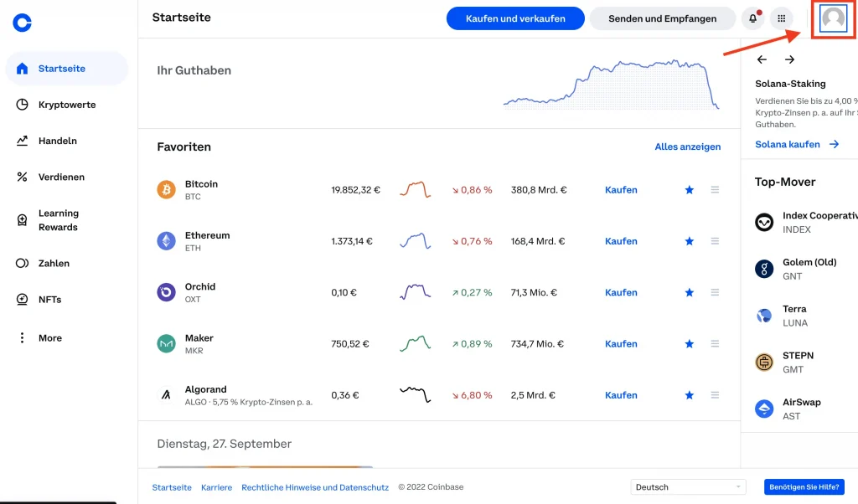Click the Ihr Guthaben balance chart
Viewport: 858px width, 504px height.
click(x=612, y=85)
